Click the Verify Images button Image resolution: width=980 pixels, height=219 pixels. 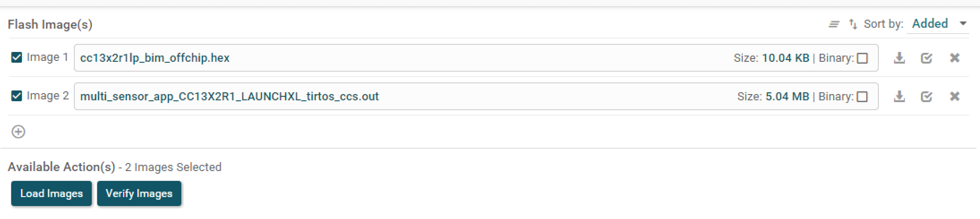[x=139, y=193]
